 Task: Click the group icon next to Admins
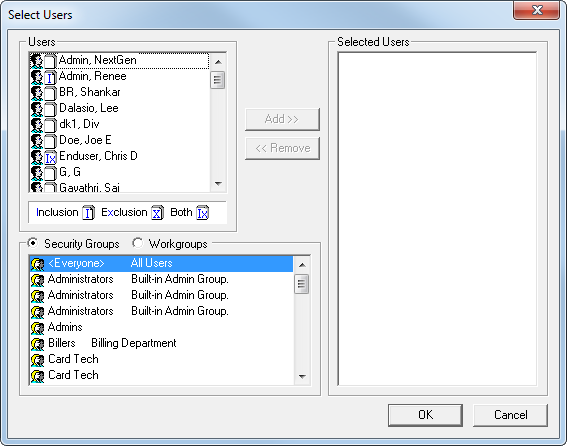[x=37, y=328]
